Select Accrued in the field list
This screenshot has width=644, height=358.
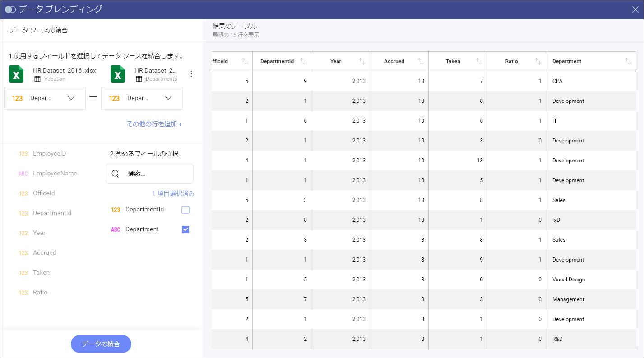pos(45,253)
